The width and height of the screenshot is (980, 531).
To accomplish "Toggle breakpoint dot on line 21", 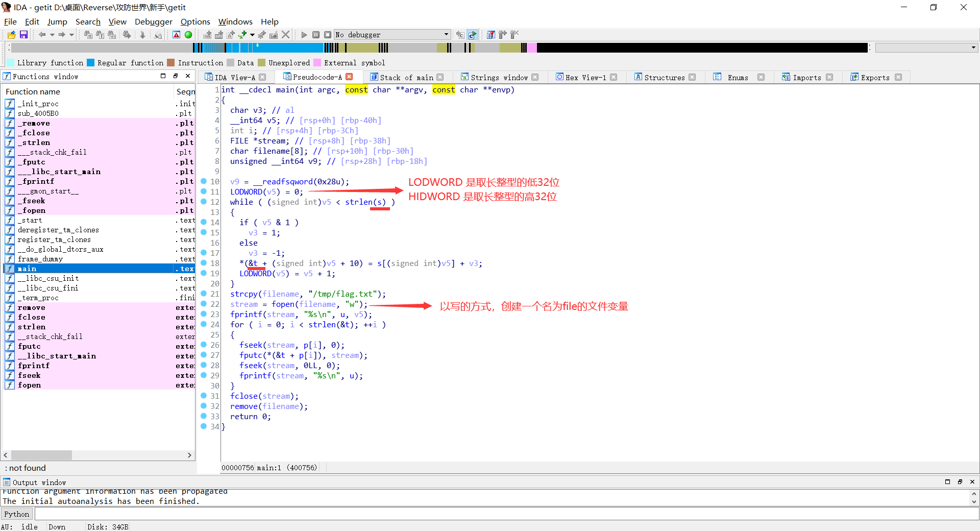I will (x=204, y=294).
